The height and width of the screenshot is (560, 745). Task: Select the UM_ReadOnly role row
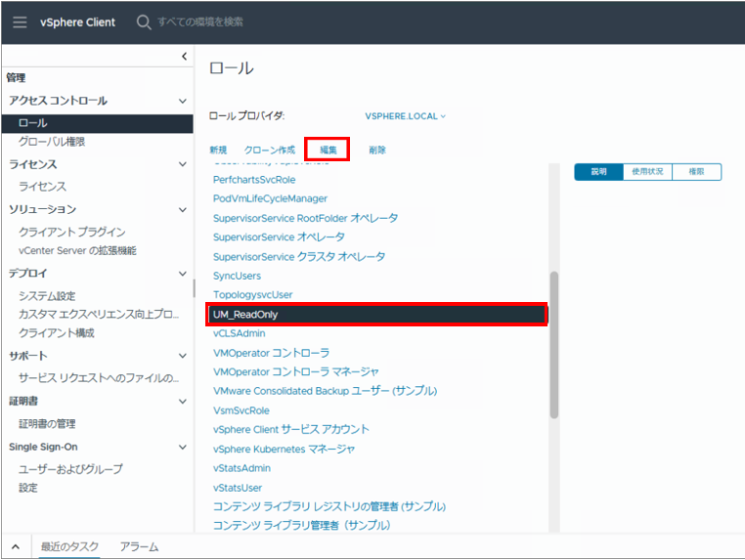pyautogui.click(x=376, y=315)
